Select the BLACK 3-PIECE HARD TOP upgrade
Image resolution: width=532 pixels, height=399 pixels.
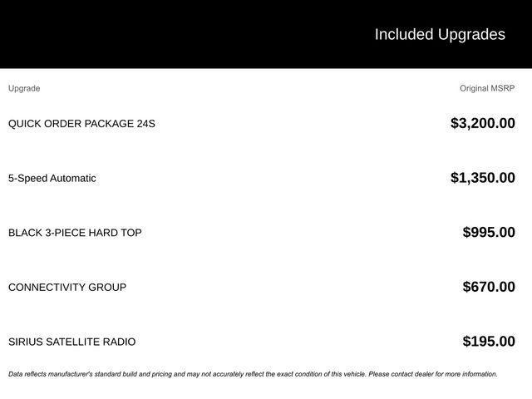tap(75, 233)
